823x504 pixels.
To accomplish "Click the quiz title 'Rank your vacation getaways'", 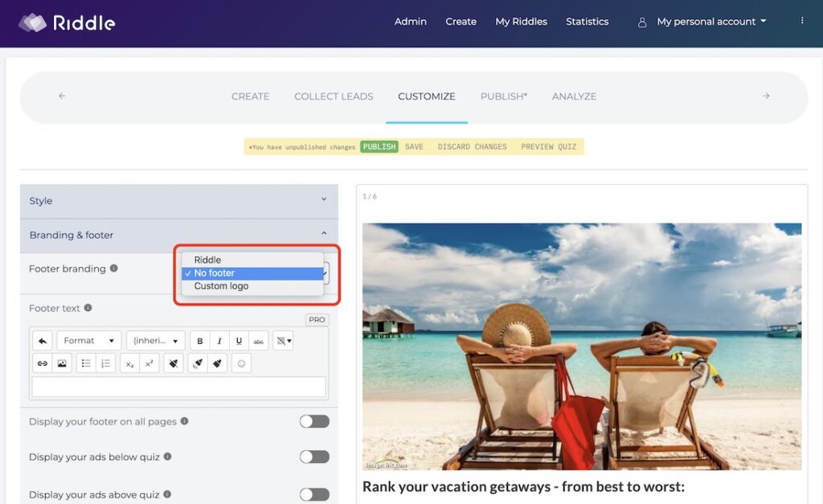I will (x=523, y=486).
